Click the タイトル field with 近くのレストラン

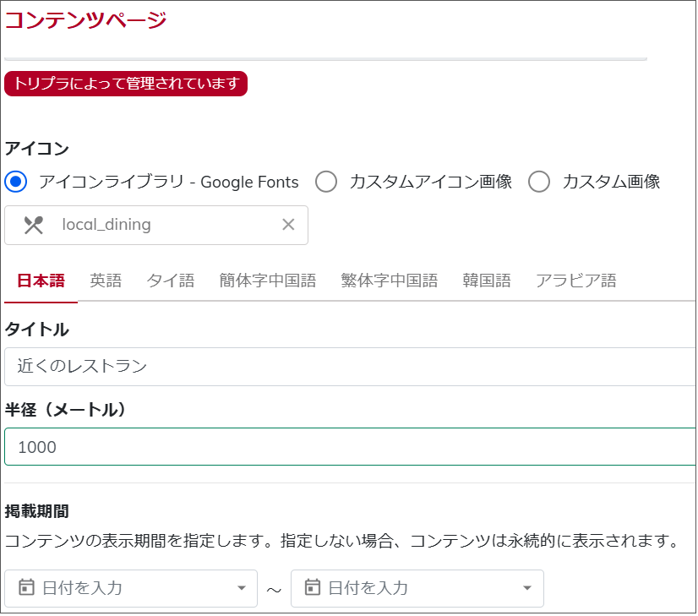point(351,367)
